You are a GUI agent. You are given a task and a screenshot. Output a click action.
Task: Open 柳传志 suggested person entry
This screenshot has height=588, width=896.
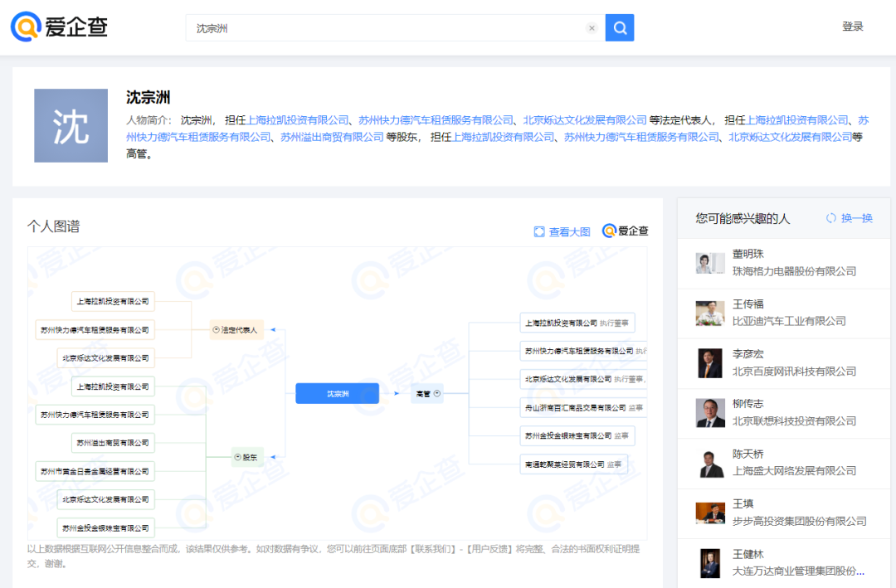[783, 413]
